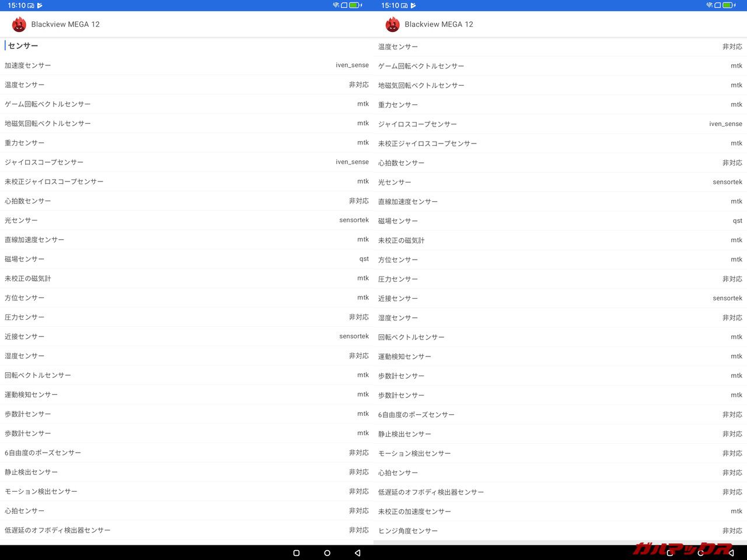The height and width of the screenshot is (560, 747).
Task: Tap the AnTuTu logo in the left panel header
Action: tap(19, 24)
